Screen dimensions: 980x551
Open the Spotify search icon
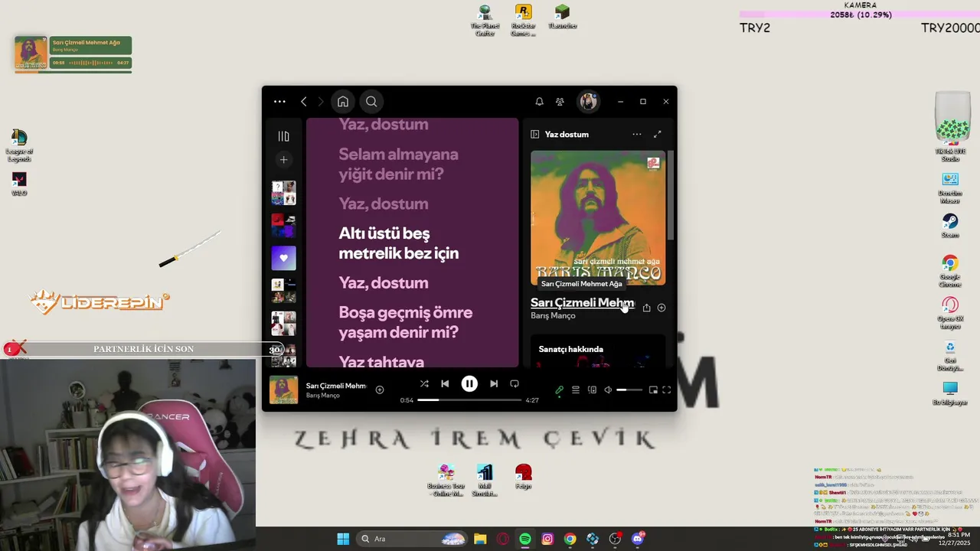371,102
